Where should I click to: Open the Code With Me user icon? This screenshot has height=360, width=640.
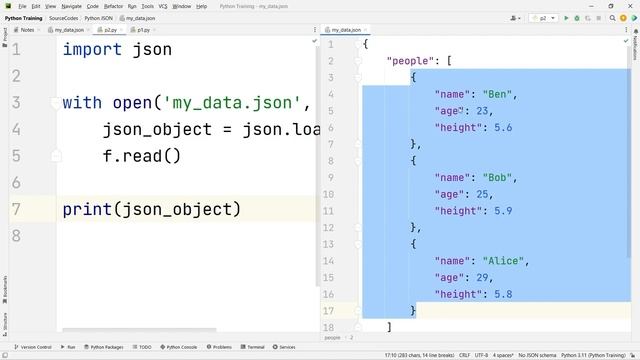[x=515, y=18]
